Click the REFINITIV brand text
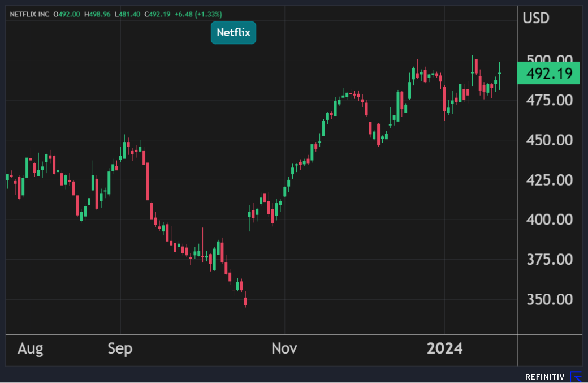This screenshot has height=383, width=588. (x=545, y=377)
